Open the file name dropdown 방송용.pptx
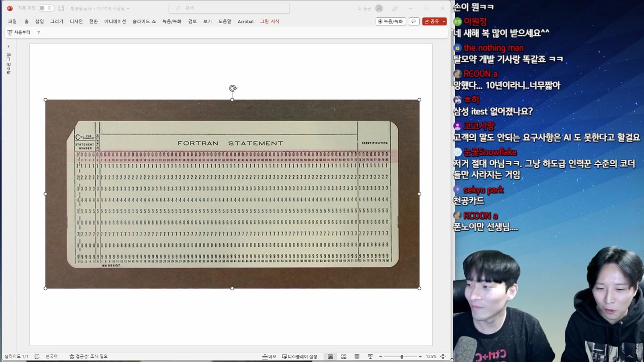This screenshot has width=644, height=362. (x=100, y=8)
